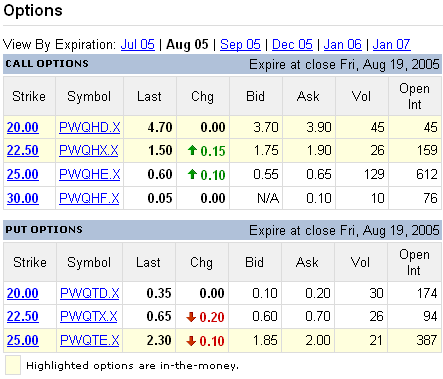Click put strike 20.00 next to PWQTD.X
443x379 pixels.
(23, 293)
